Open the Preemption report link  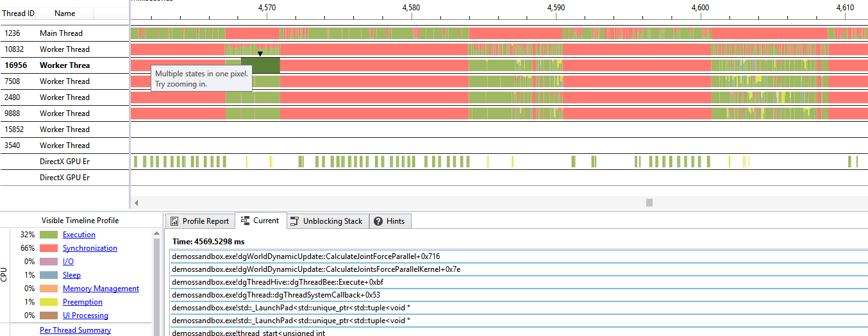(82, 302)
